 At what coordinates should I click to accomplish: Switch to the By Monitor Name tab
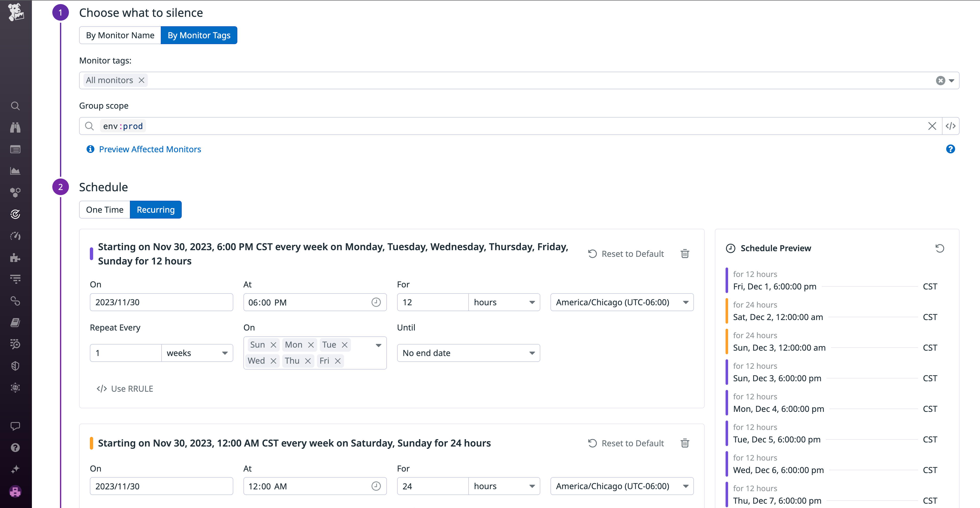coord(120,35)
